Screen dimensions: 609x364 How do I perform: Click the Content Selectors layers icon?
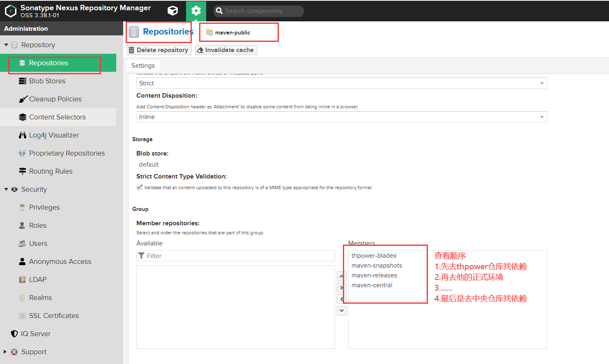click(23, 117)
